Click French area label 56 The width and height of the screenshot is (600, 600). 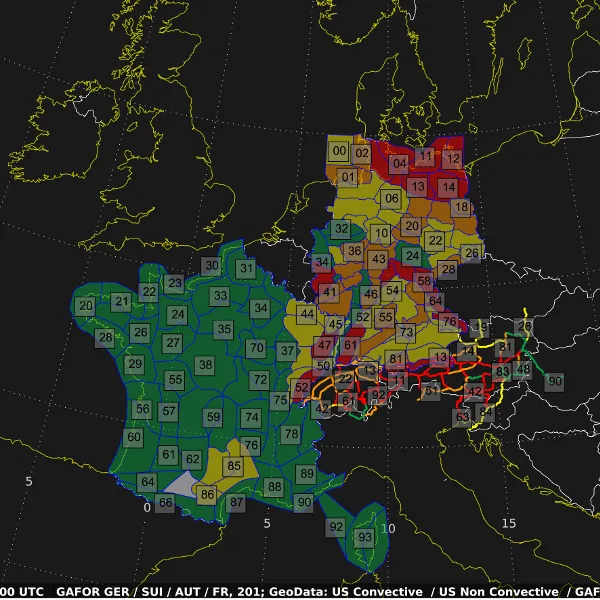142,409
